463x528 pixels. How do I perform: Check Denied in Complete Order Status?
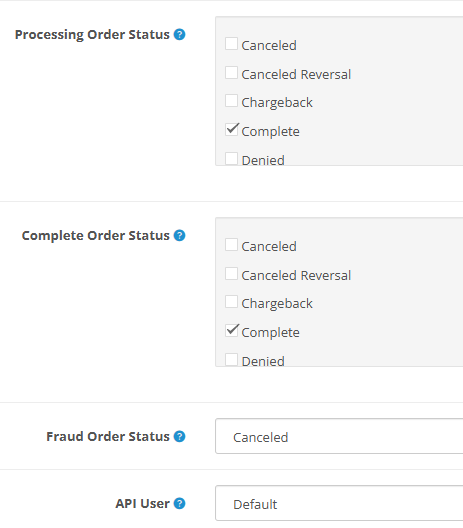[x=231, y=359]
